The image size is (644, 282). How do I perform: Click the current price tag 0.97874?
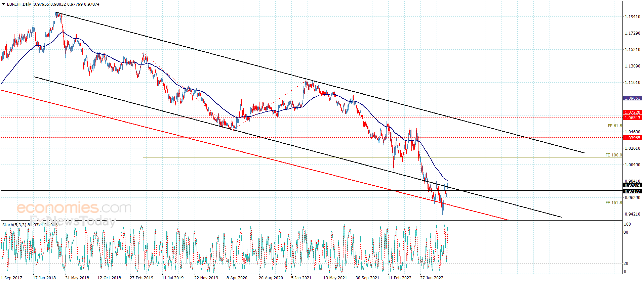[632, 185]
